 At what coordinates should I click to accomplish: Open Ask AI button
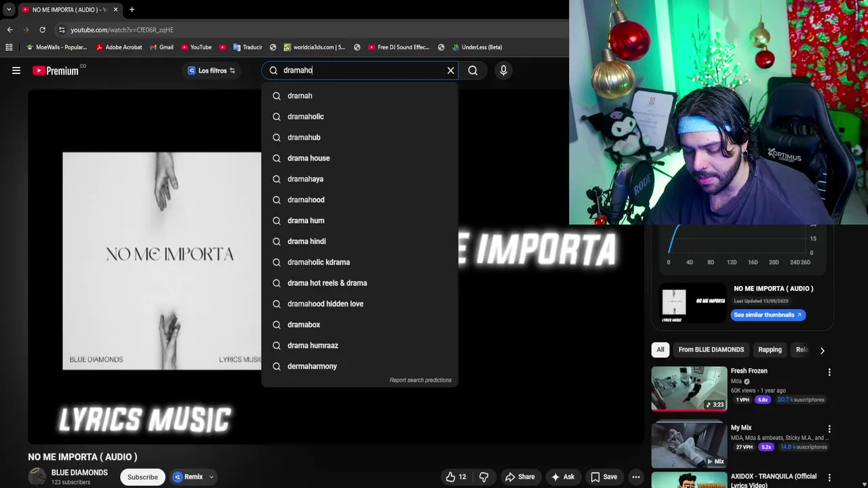coord(563,477)
